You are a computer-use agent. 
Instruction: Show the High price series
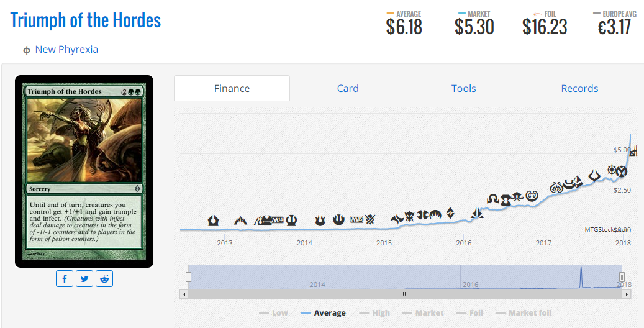(x=374, y=313)
